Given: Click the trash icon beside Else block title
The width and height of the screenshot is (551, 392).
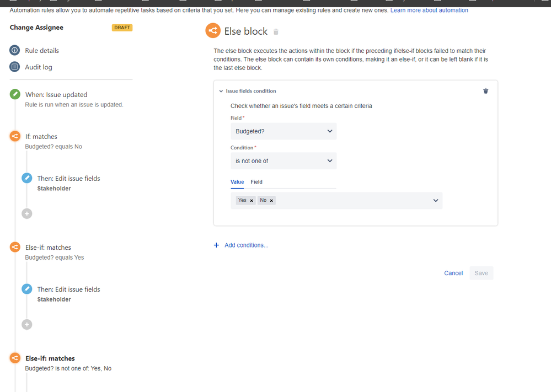Looking at the screenshot, I should point(276,31).
